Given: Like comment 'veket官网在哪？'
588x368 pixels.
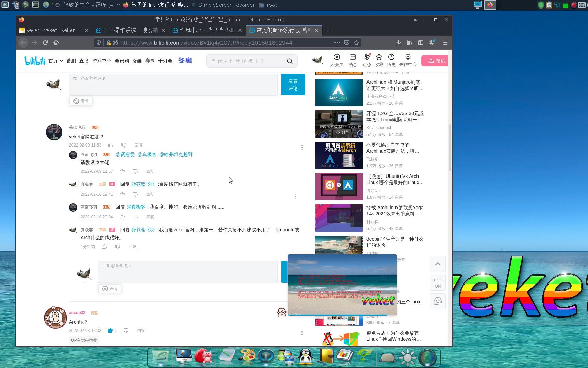Looking at the screenshot, I should 111,145.
